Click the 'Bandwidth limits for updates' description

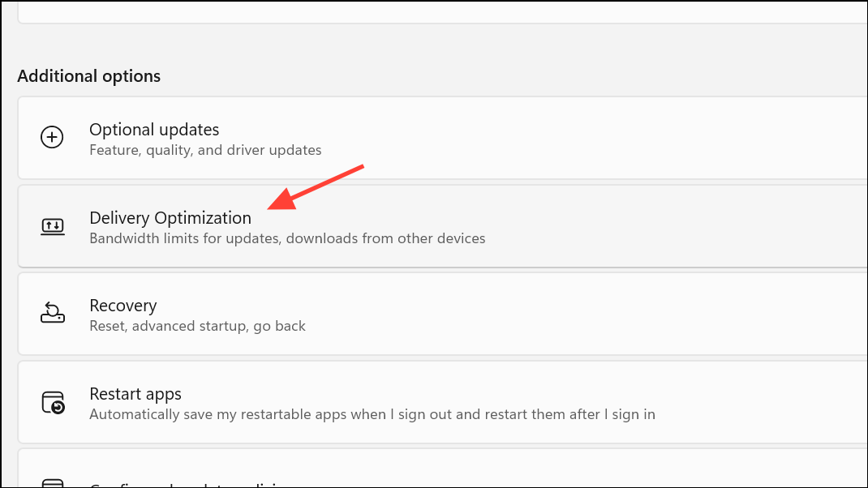(286, 238)
